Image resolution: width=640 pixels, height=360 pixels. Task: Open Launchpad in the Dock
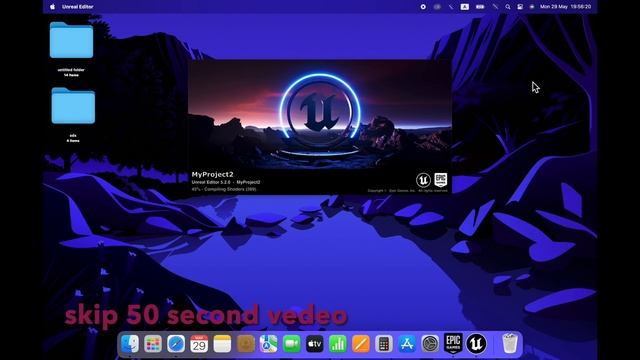click(153, 344)
